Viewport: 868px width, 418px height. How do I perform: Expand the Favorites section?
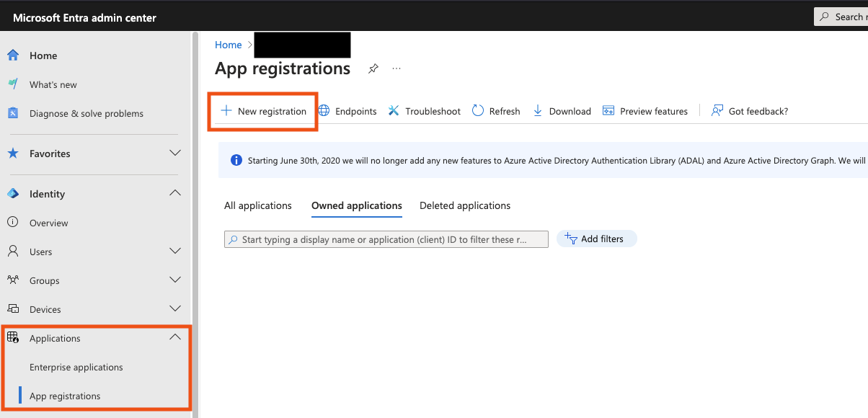[x=174, y=153]
